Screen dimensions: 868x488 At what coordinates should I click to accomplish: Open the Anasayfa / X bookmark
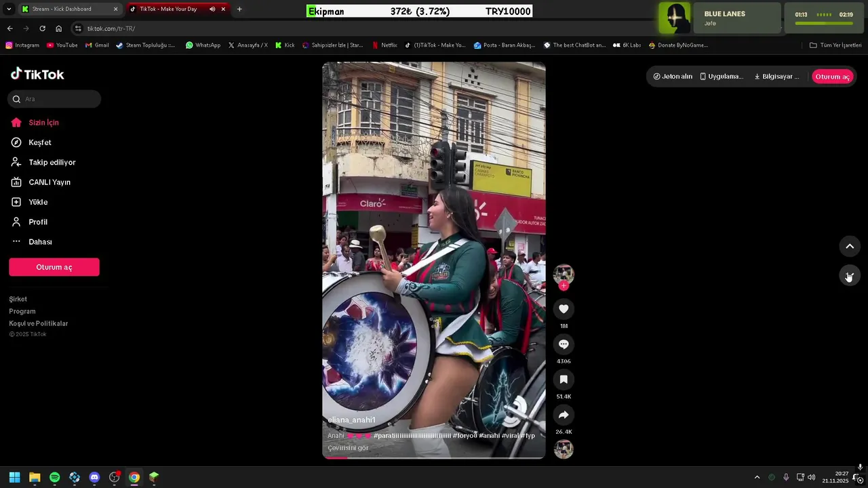pos(248,45)
